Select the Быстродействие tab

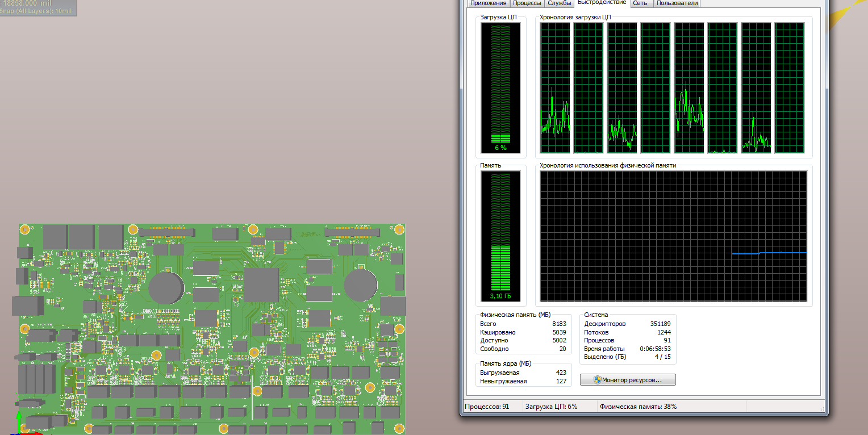[602, 3]
